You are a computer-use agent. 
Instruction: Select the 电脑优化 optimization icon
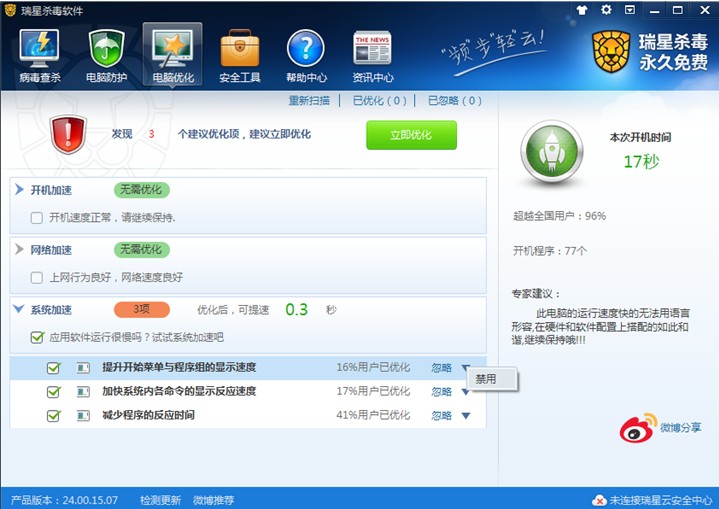pos(173,55)
